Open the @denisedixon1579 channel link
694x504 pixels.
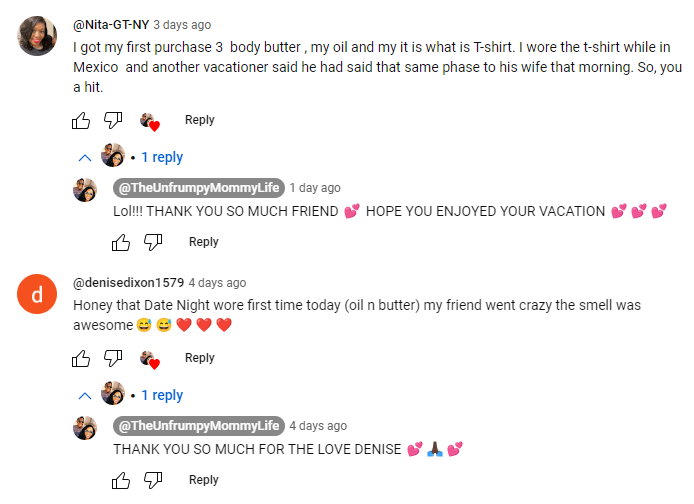(128, 282)
